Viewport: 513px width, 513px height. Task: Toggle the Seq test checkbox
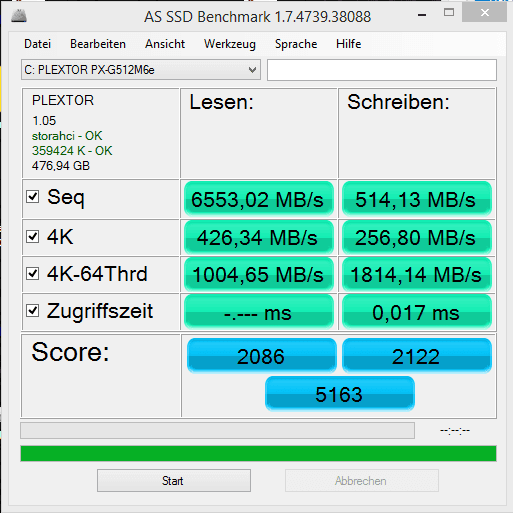tap(33, 197)
